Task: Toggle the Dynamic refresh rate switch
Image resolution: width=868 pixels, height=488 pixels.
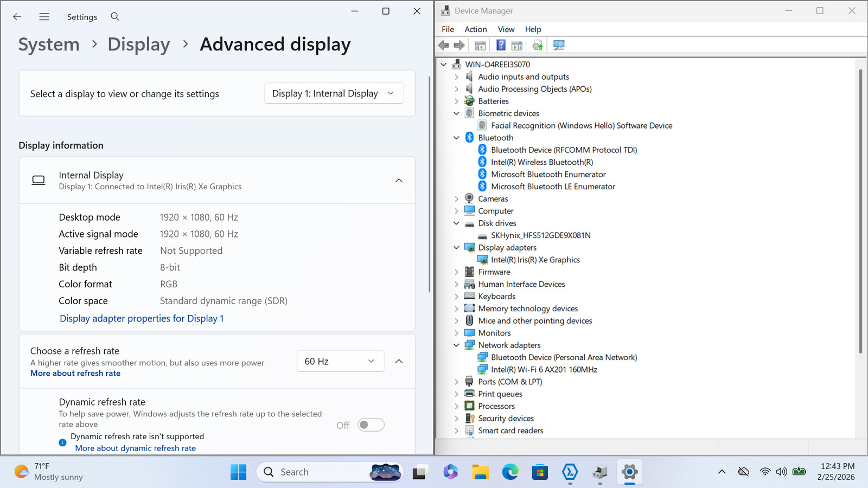Action: 371,425
